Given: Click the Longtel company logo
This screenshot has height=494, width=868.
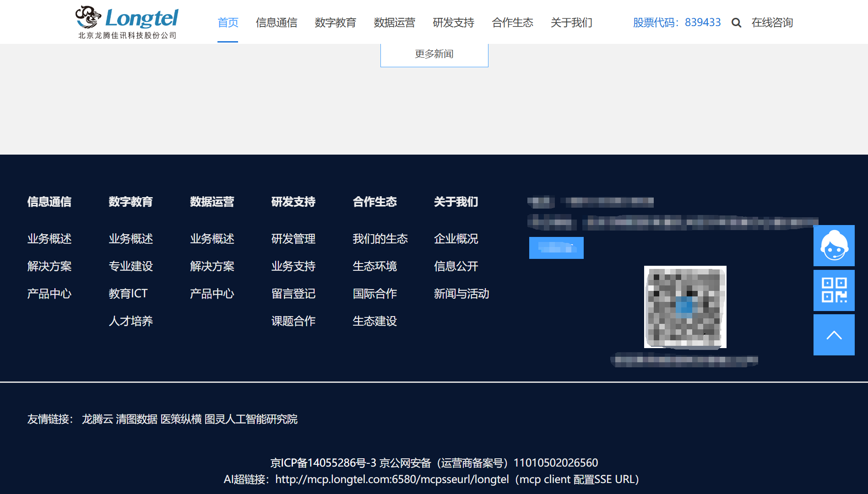Looking at the screenshot, I should coord(127,22).
